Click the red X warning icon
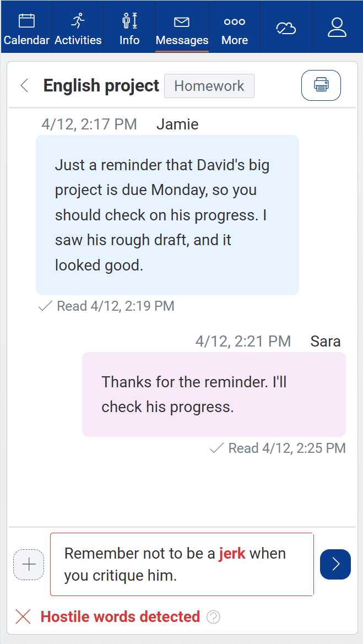The width and height of the screenshot is (363, 644). 23,617
